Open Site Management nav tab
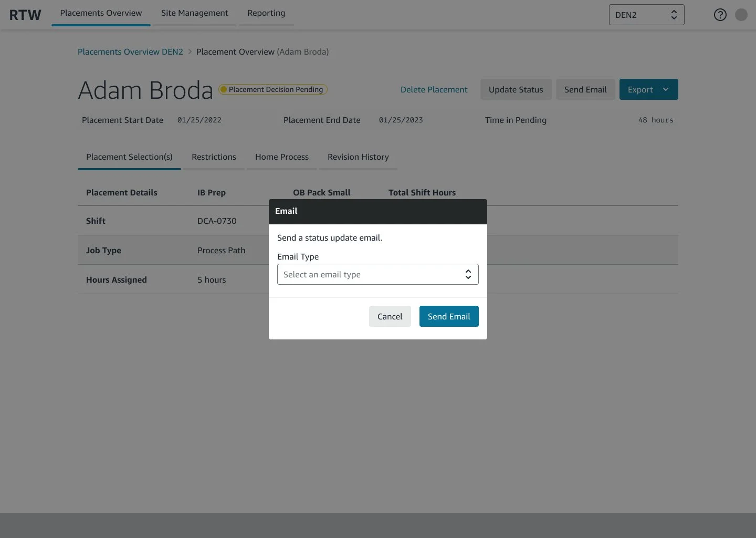This screenshot has width=756, height=538. [195, 13]
